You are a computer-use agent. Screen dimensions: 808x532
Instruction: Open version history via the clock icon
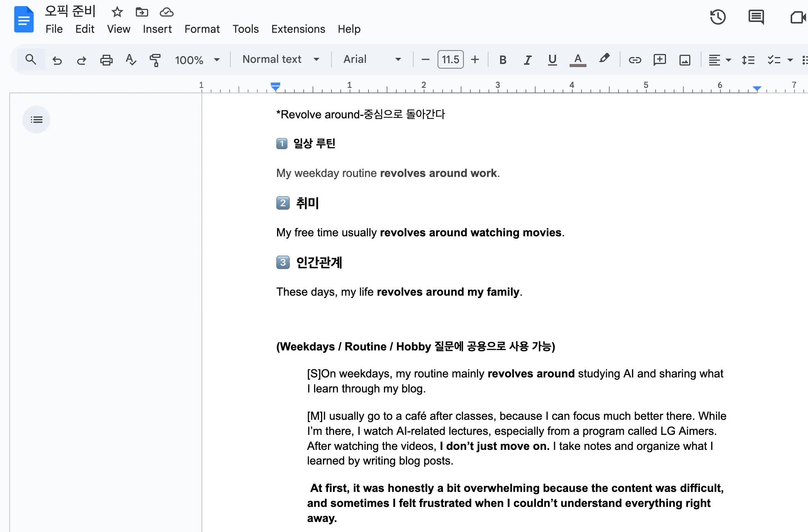click(718, 17)
